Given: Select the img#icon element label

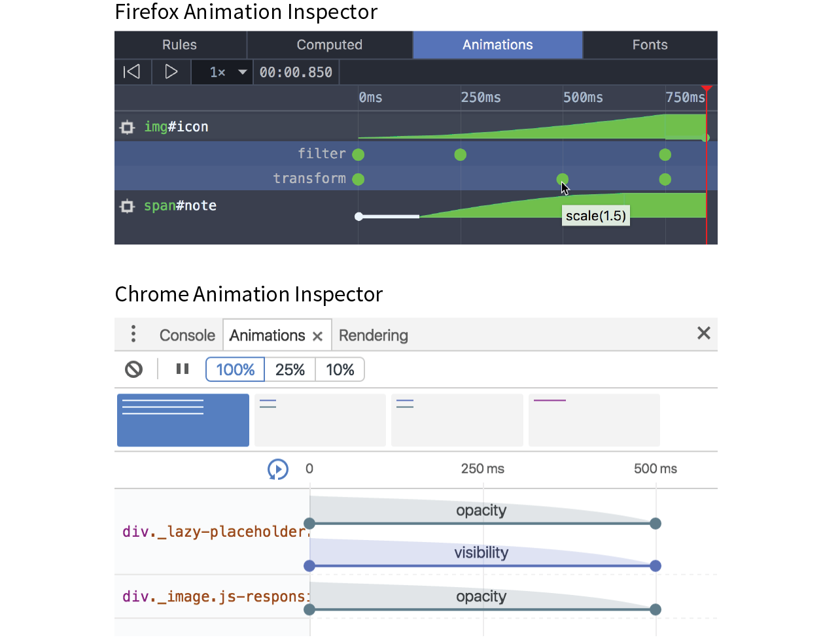Looking at the screenshot, I should point(176,127).
